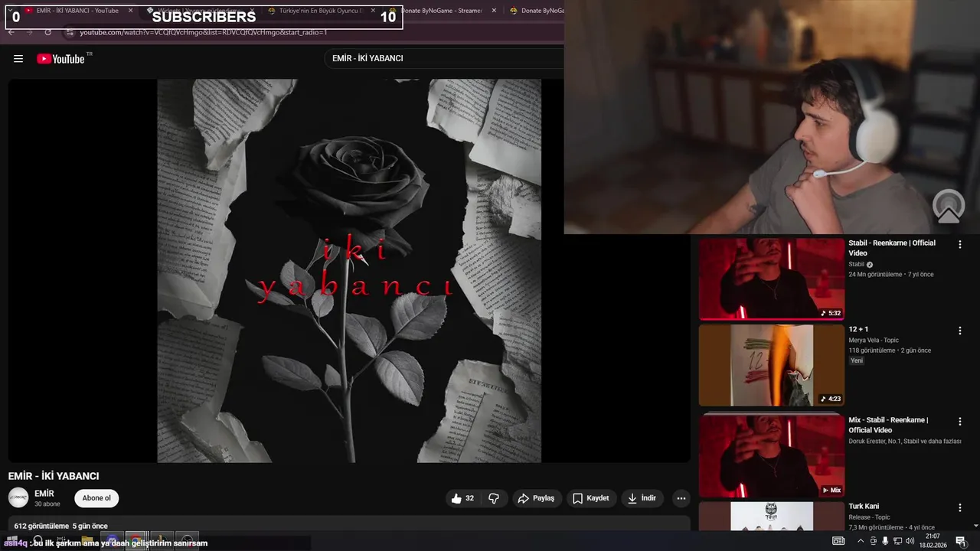980x551 pixels.
Task: Open Turk Kani video thumbnail
Action: tap(771, 516)
